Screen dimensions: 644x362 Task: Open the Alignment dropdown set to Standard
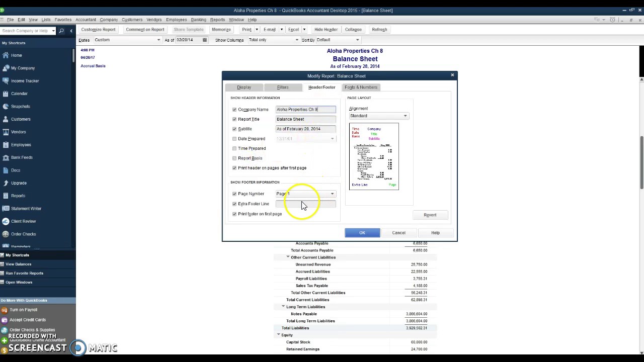(378, 116)
